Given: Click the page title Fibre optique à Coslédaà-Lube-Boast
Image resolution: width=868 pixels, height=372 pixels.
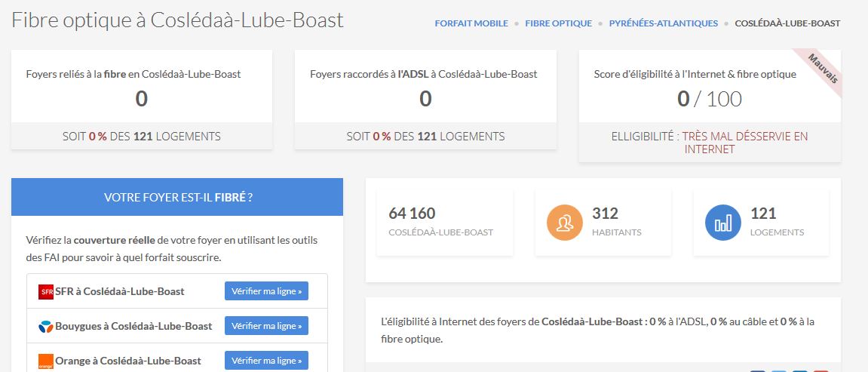Looking at the screenshot, I should pyautogui.click(x=178, y=20).
